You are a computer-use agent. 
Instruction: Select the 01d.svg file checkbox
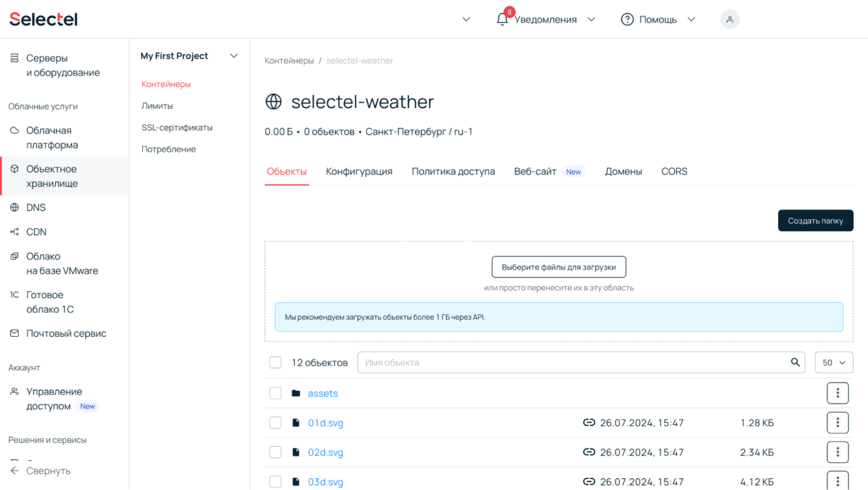pyautogui.click(x=275, y=423)
